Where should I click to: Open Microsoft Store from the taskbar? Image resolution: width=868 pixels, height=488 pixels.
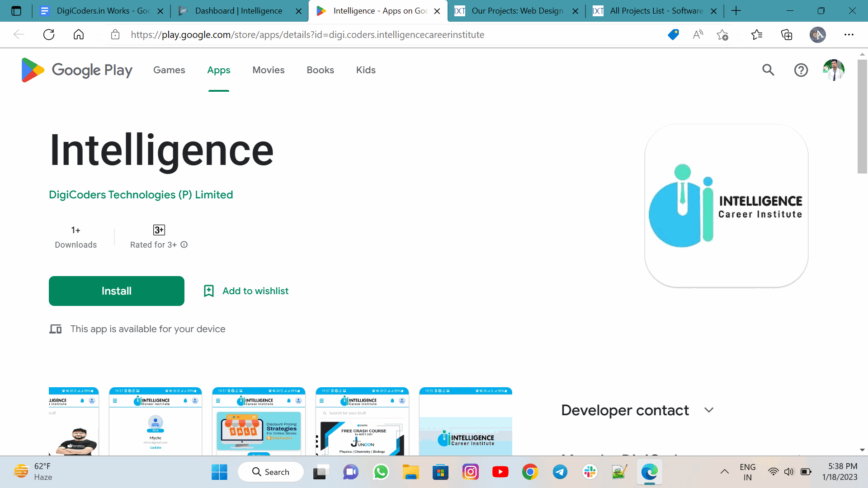tap(440, 472)
